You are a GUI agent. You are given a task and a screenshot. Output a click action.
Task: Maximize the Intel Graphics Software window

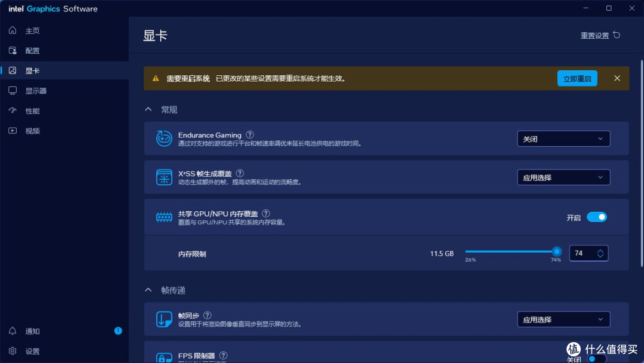point(609,8)
